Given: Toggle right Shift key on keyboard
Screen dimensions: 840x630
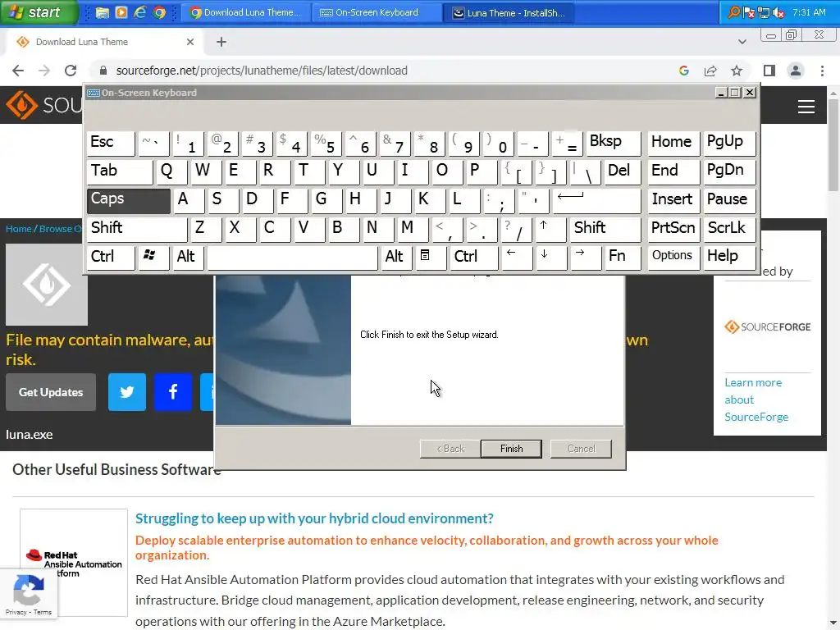Looking at the screenshot, I should point(605,230).
